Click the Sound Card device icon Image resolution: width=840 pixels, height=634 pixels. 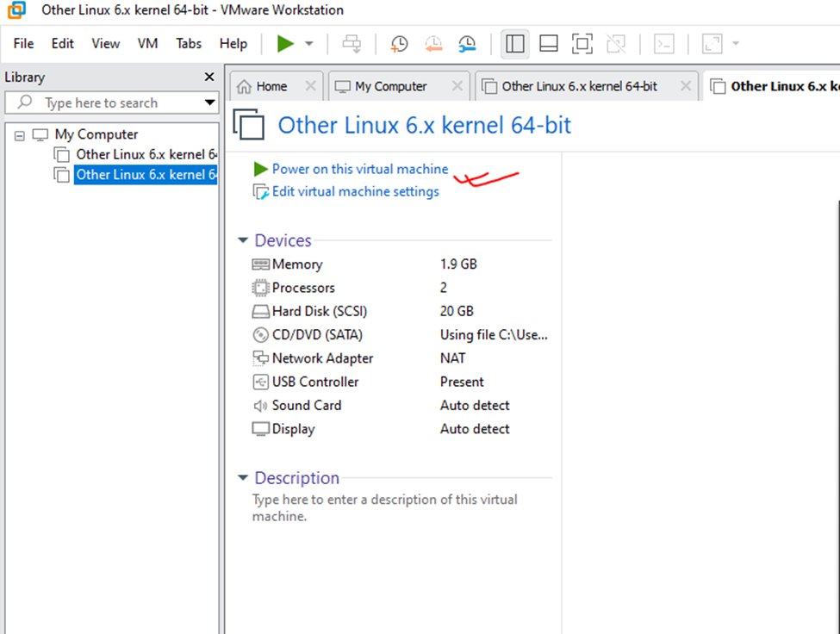pos(260,406)
